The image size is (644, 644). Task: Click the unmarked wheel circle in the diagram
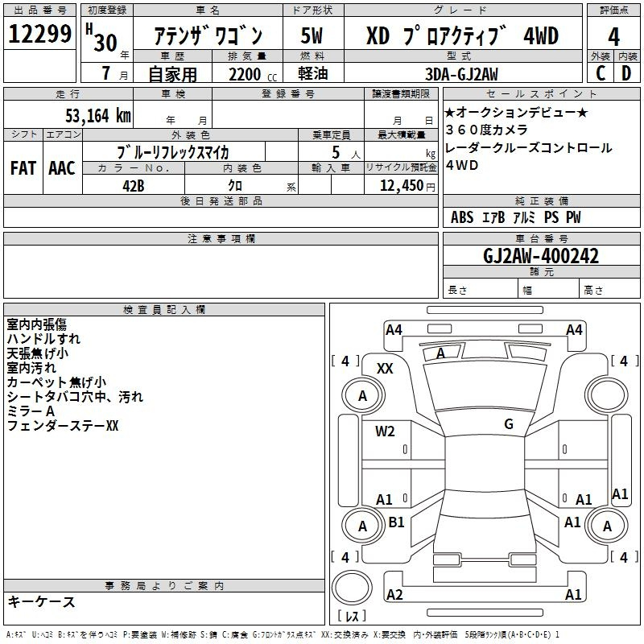click(607, 395)
